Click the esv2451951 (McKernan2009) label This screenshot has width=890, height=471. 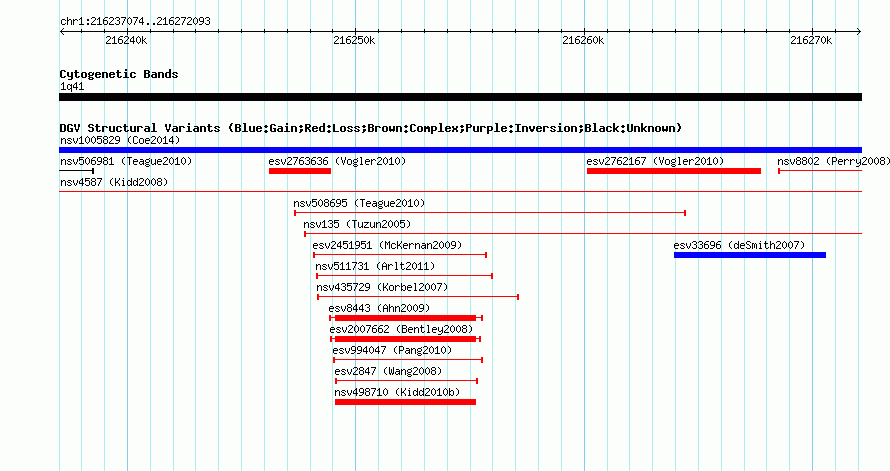[x=387, y=245]
